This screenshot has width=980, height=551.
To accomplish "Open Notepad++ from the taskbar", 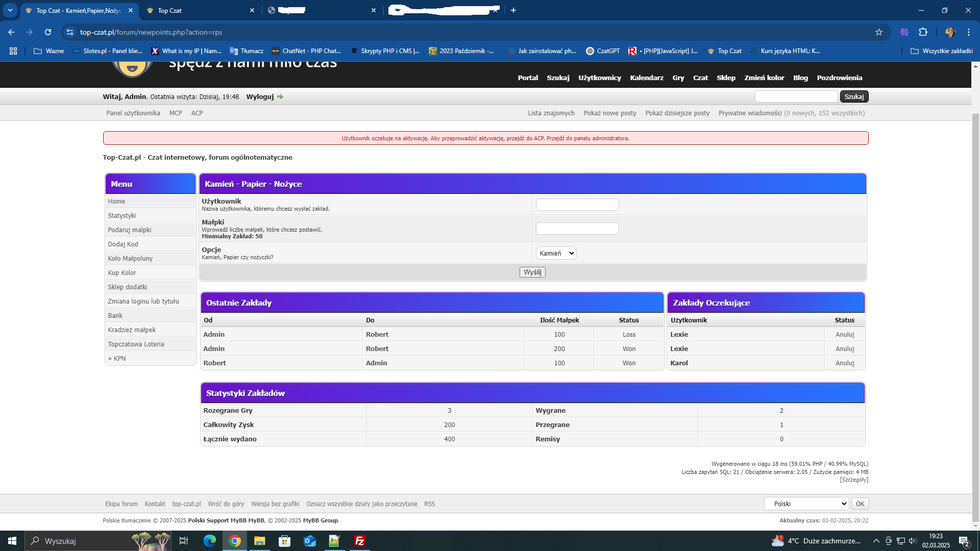I will [x=335, y=541].
